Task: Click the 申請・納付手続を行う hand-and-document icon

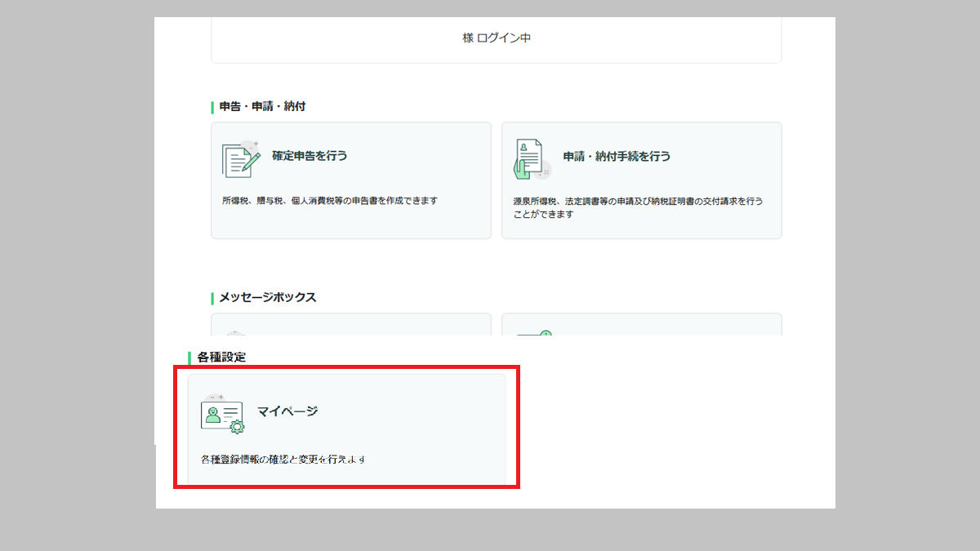Action: (532, 159)
